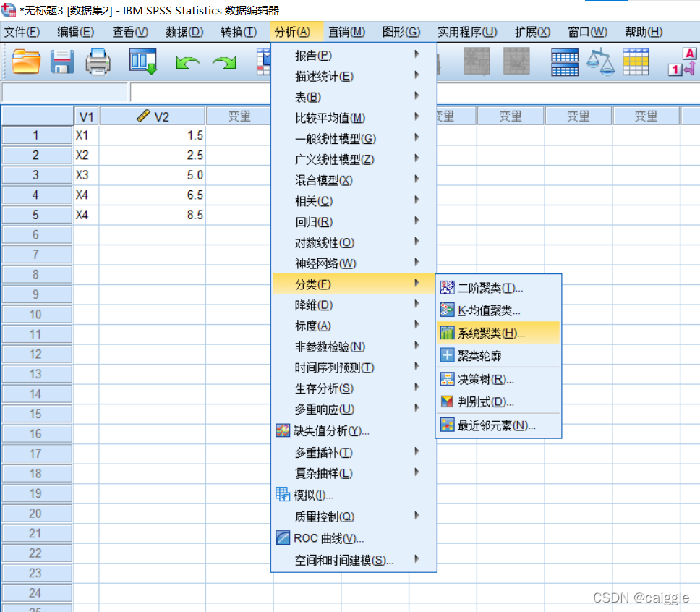The width and height of the screenshot is (700, 612).
Task: Expand the 生存分析(S) submenu
Action: pyautogui.click(x=354, y=388)
